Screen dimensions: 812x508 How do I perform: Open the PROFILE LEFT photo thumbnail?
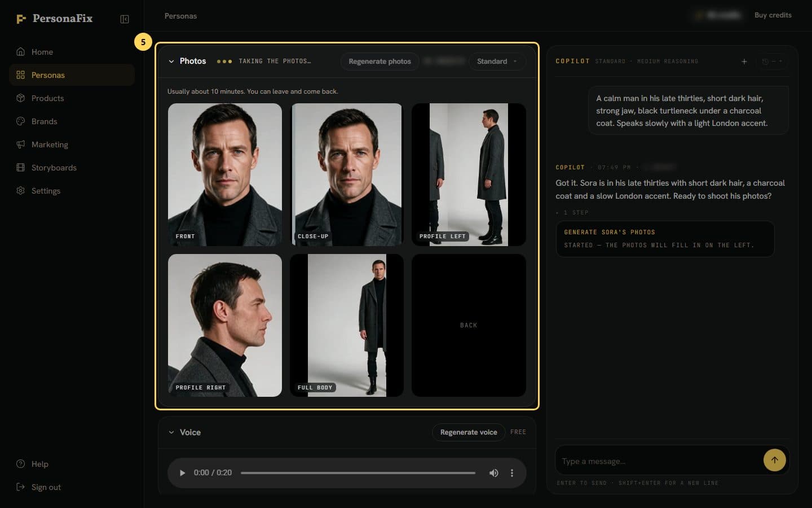(x=469, y=174)
